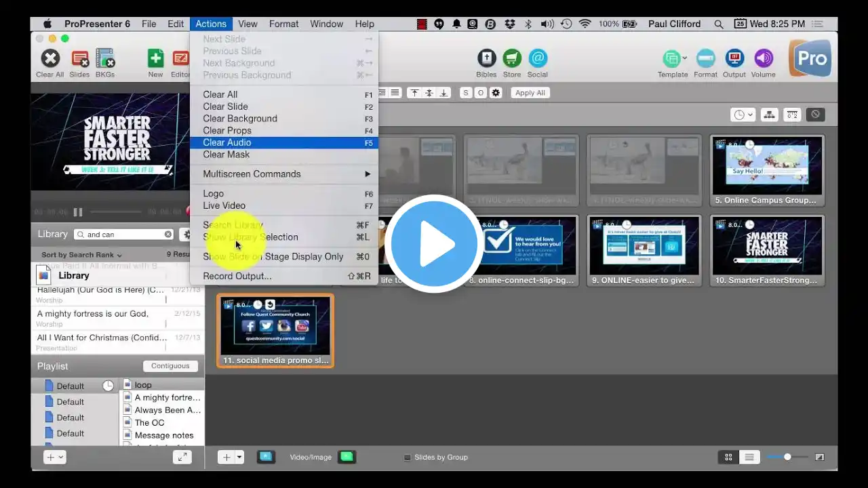The image size is (868, 488).
Task: Select Live Video menu item
Action: (284, 205)
